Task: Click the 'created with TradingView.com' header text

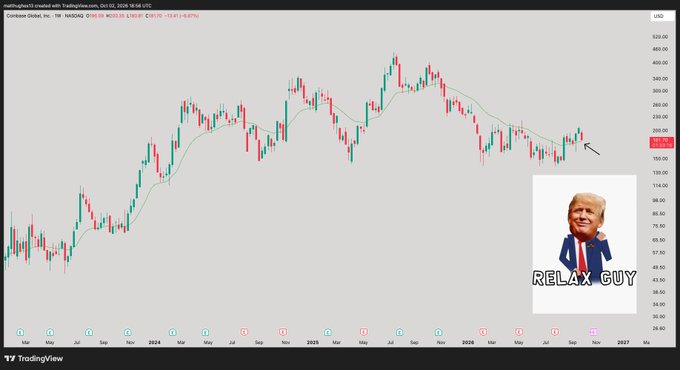Action: click(66, 6)
